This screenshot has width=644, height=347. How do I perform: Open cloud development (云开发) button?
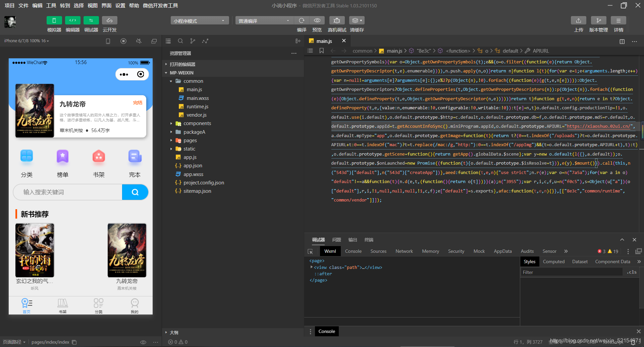[109, 20]
